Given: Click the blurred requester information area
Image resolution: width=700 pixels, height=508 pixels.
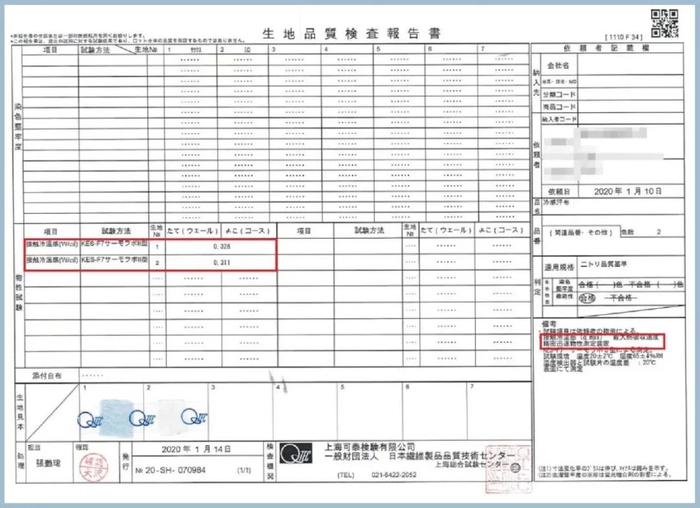Looking at the screenshot, I should (x=603, y=153).
